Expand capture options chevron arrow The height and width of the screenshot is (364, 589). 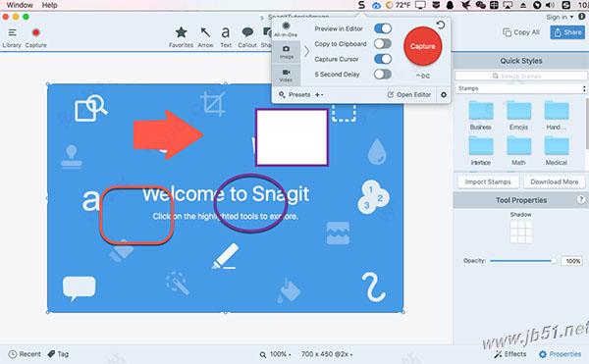(307, 51)
